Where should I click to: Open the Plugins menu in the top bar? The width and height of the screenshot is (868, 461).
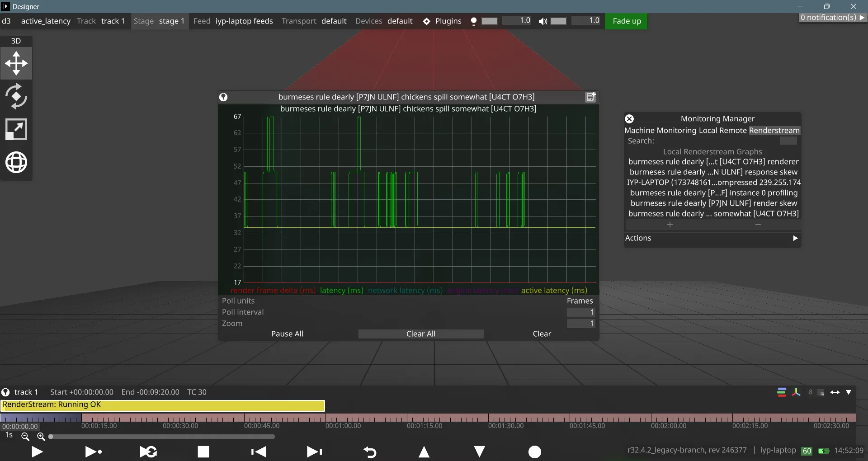pos(448,21)
